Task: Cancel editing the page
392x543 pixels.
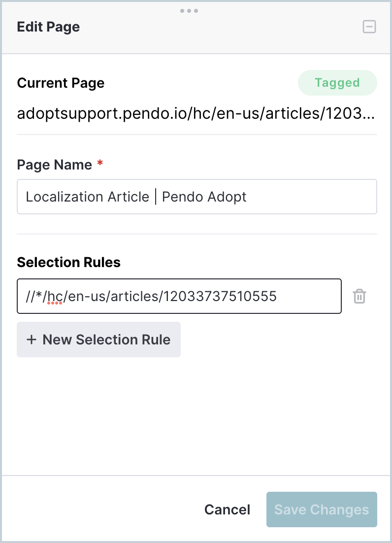Action: (227, 509)
